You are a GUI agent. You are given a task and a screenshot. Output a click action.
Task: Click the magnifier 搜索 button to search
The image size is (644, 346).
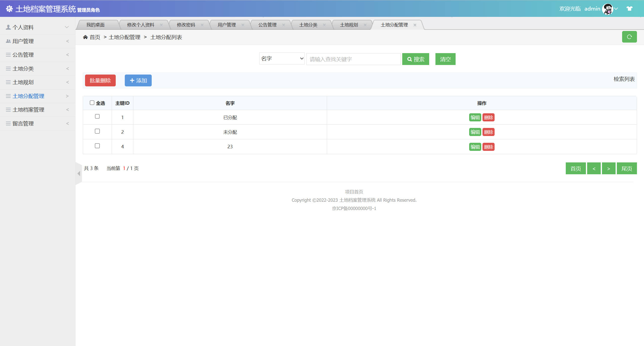(416, 59)
